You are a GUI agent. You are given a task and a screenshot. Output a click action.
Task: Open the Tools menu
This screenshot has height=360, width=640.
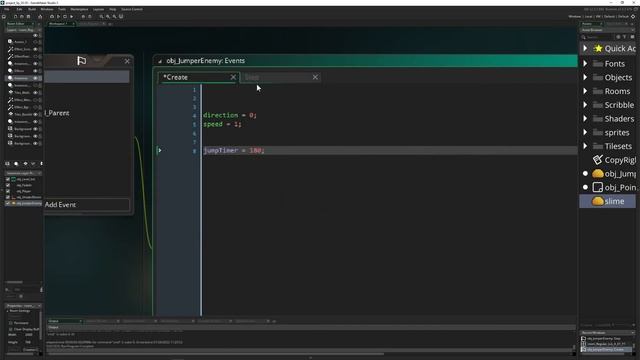pos(62,9)
